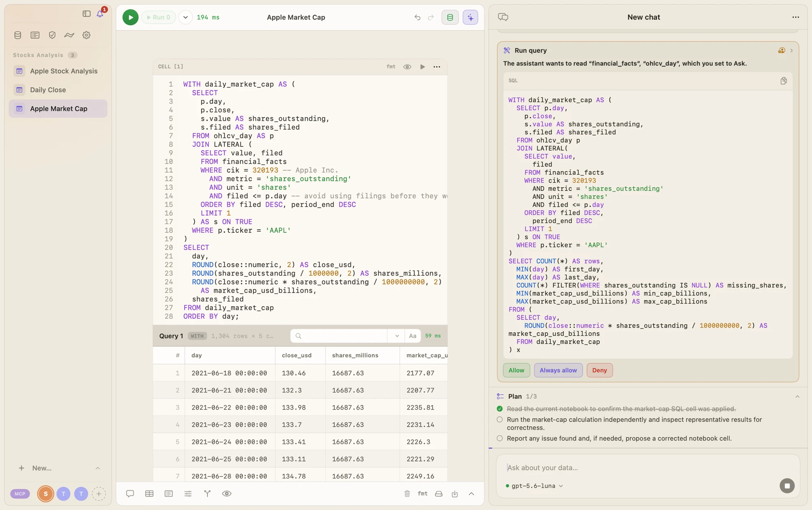Click the Run 0 button

pos(158,17)
